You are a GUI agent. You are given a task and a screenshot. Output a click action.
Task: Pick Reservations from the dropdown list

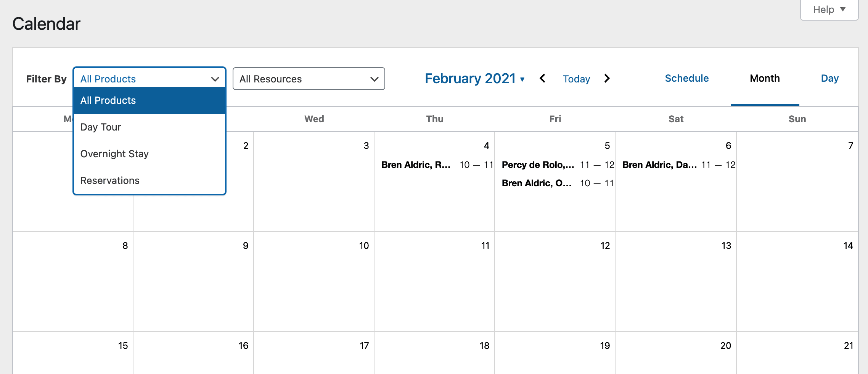tap(110, 181)
